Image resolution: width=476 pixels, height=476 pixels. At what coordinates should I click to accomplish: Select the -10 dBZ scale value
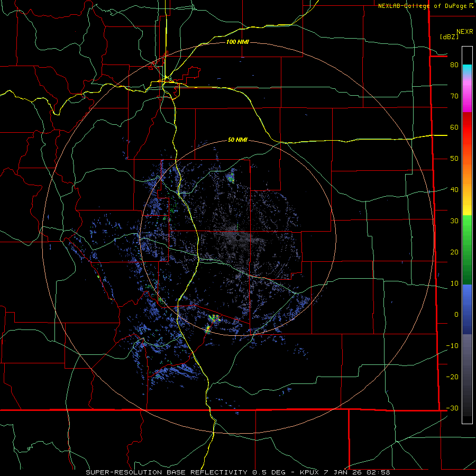coord(452,346)
